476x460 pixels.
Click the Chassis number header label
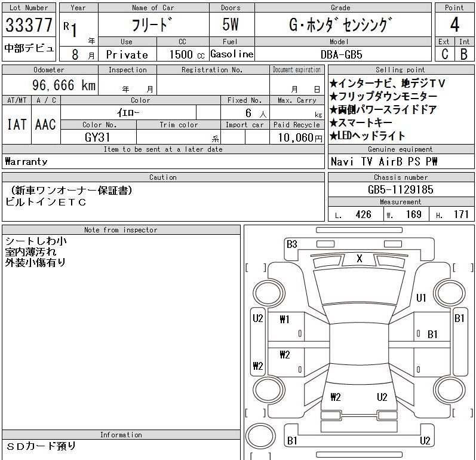401,177
